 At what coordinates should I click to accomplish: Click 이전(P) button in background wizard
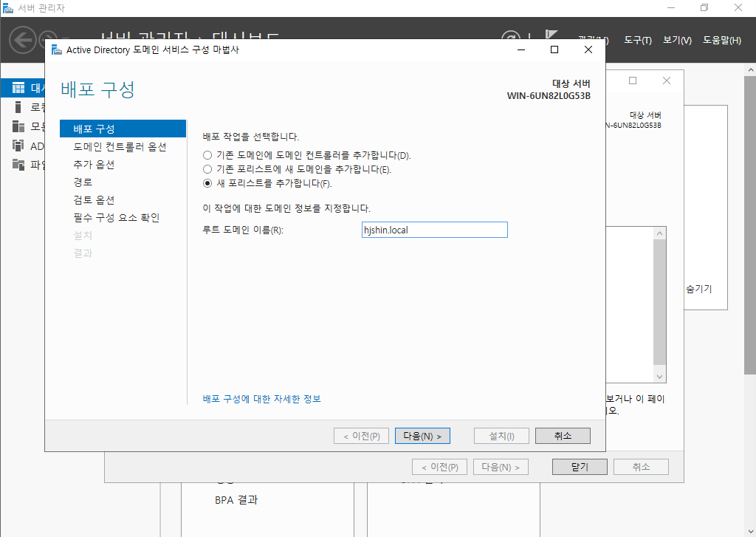point(439,467)
